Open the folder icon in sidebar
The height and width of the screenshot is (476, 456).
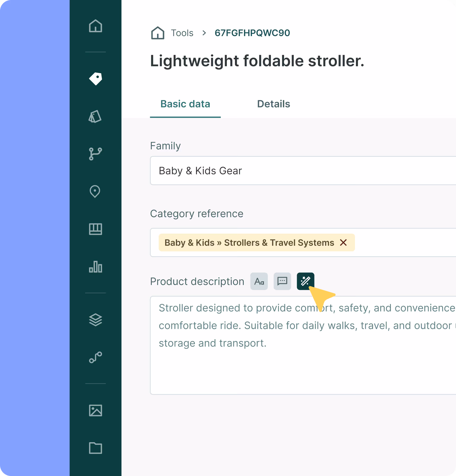click(95, 448)
